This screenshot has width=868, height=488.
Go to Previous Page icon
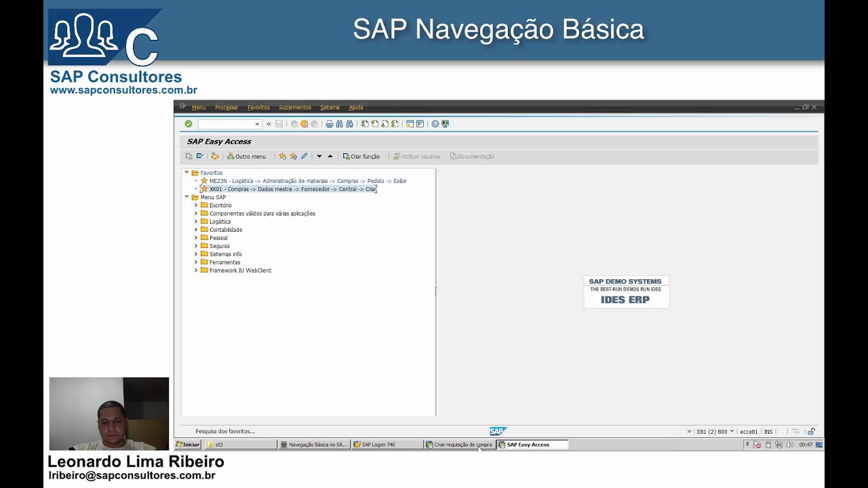(375, 124)
